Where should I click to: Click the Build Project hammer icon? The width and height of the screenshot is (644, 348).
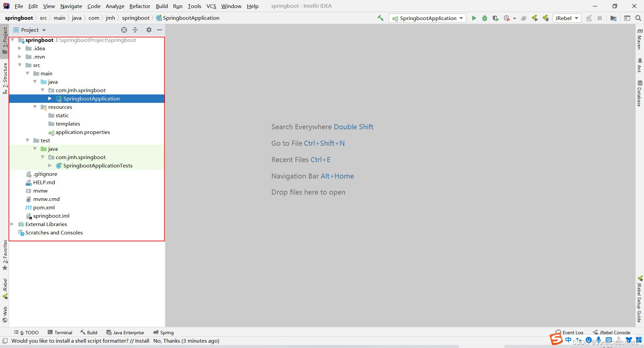380,18
